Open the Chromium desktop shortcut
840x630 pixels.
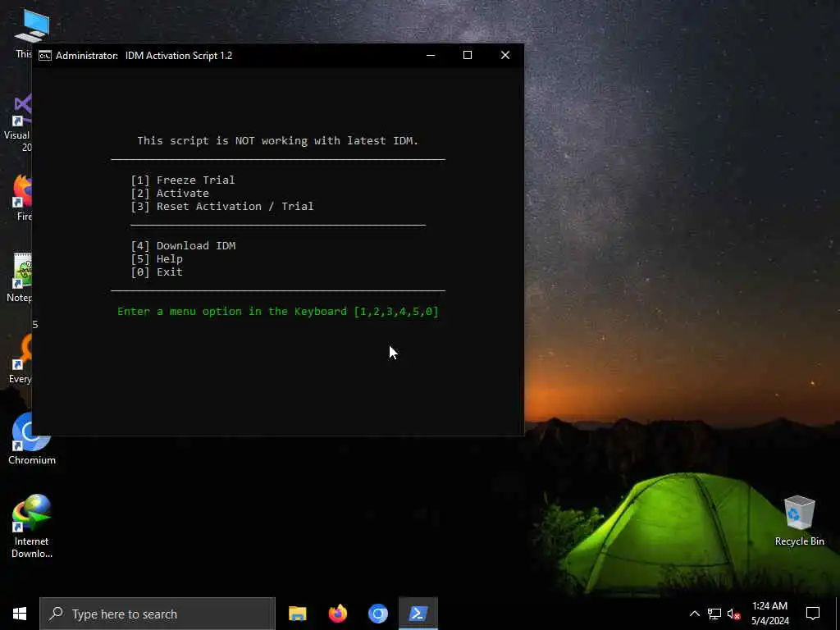tap(32, 438)
